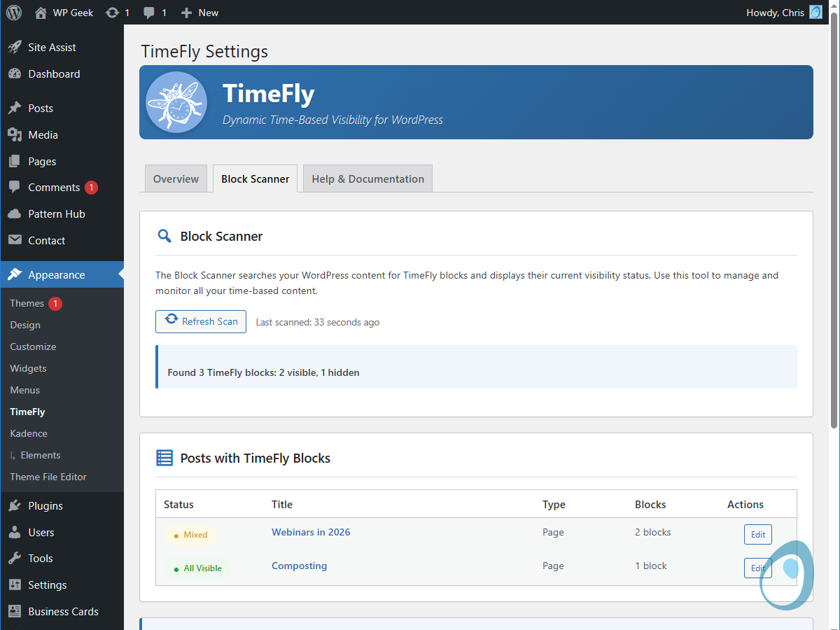Screen dimensions: 840x630
Task: Select the Business Cards sidebar icon
Action: click(x=16, y=611)
